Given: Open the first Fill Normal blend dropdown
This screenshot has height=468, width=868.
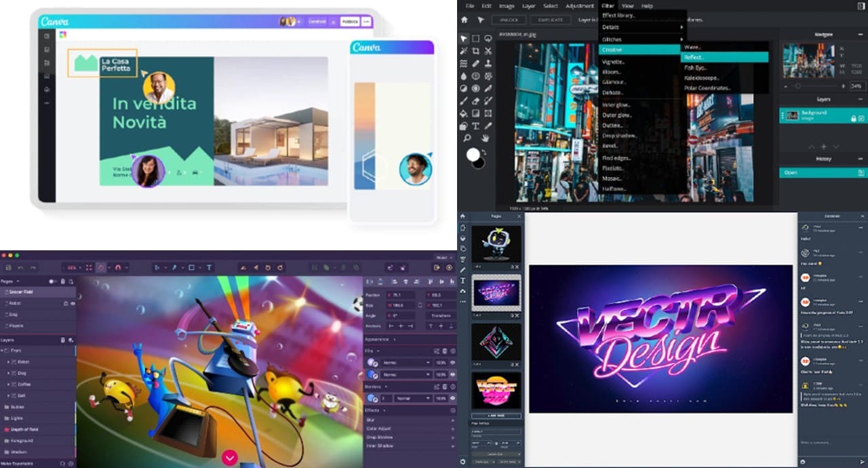Looking at the screenshot, I should 406,363.
